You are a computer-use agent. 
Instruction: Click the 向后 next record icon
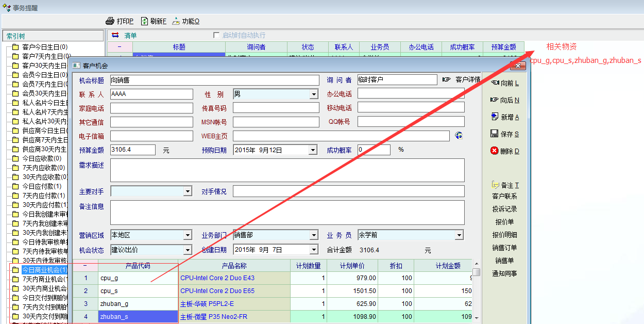(x=495, y=100)
